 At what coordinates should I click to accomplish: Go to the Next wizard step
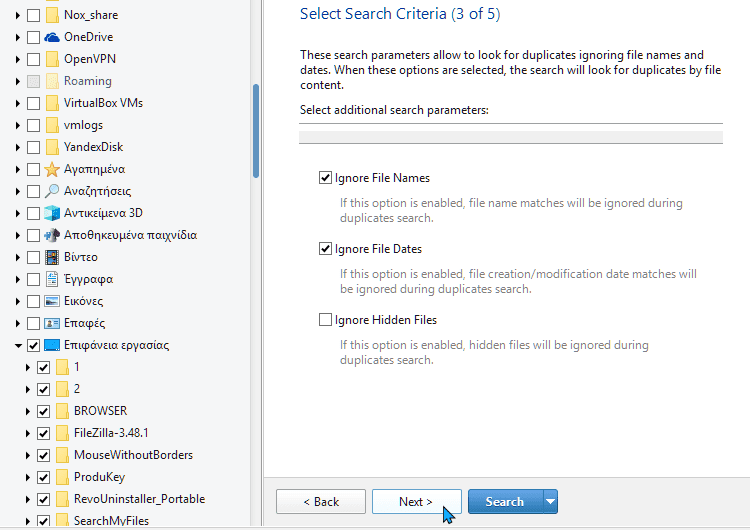point(417,502)
